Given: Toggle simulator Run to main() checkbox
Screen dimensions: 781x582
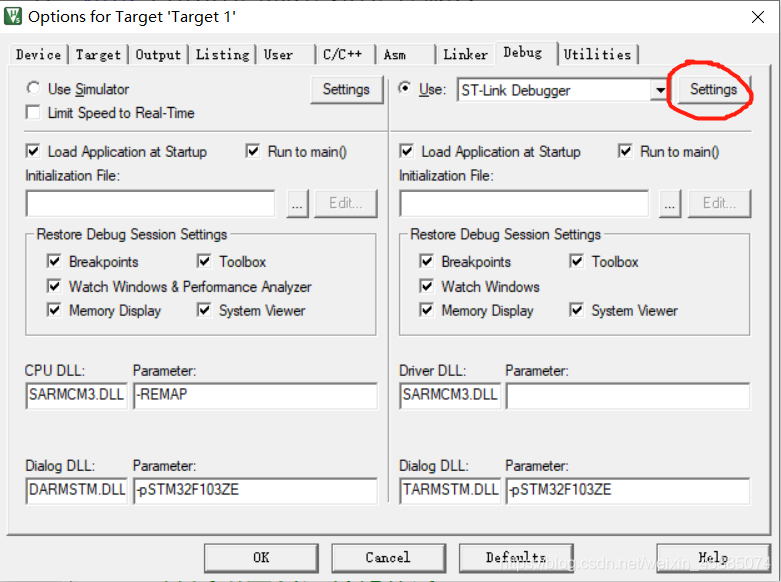Looking at the screenshot, I should [x=253, y=151].
